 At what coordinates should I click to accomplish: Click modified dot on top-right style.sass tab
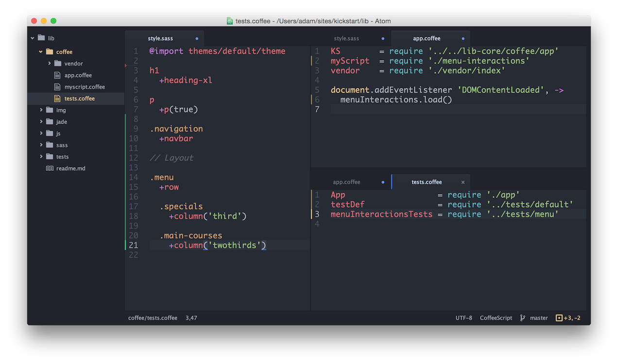point(383,38)
